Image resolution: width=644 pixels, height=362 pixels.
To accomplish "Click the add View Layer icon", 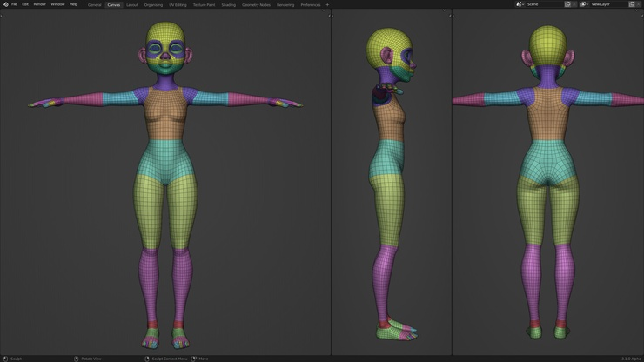I will click(632, 4).
